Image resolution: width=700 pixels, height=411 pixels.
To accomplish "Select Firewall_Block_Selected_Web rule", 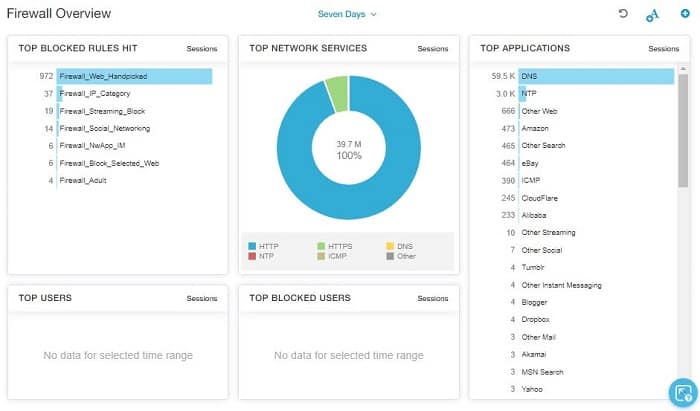I will click(x=109, y=163).
